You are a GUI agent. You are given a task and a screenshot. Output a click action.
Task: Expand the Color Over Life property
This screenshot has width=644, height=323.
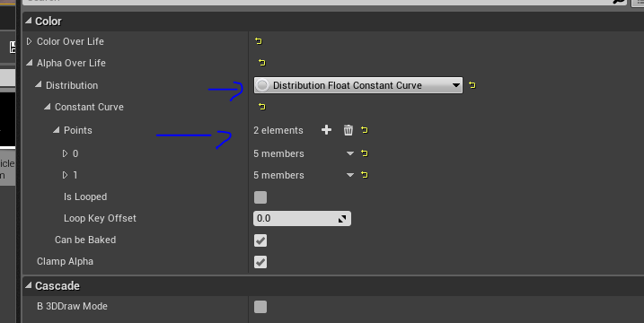pyautogui.click(x=29, y=41)
